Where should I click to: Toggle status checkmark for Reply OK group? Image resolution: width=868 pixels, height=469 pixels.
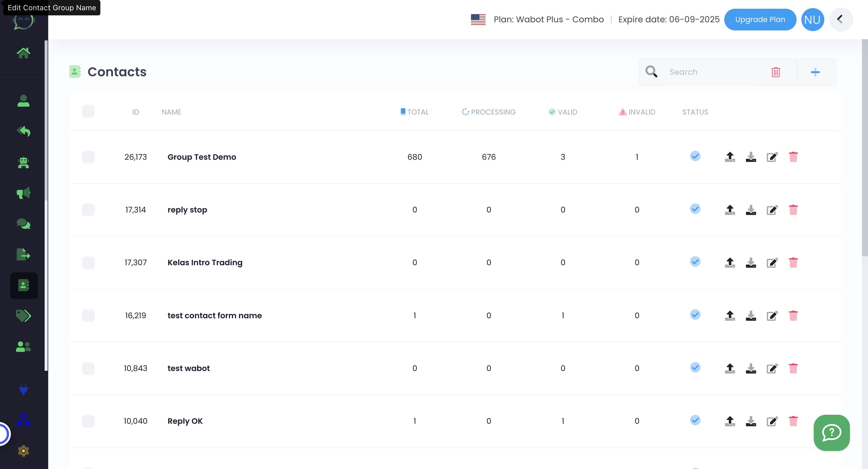click(695, 420)
